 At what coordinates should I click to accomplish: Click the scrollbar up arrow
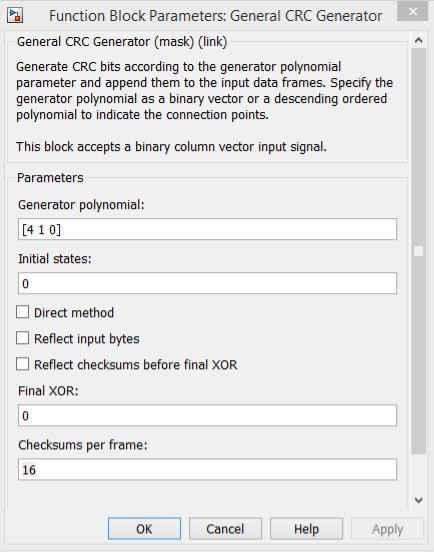[418, 41]
